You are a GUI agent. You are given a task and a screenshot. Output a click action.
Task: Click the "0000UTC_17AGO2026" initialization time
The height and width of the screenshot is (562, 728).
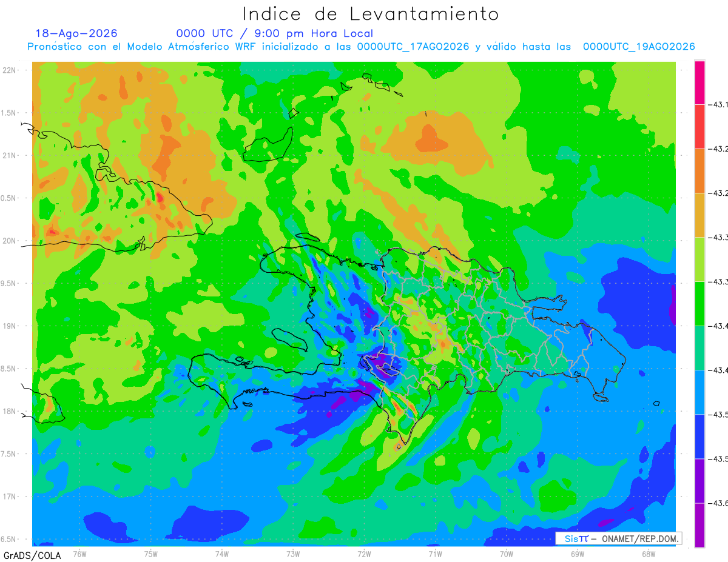coord(413,47)
